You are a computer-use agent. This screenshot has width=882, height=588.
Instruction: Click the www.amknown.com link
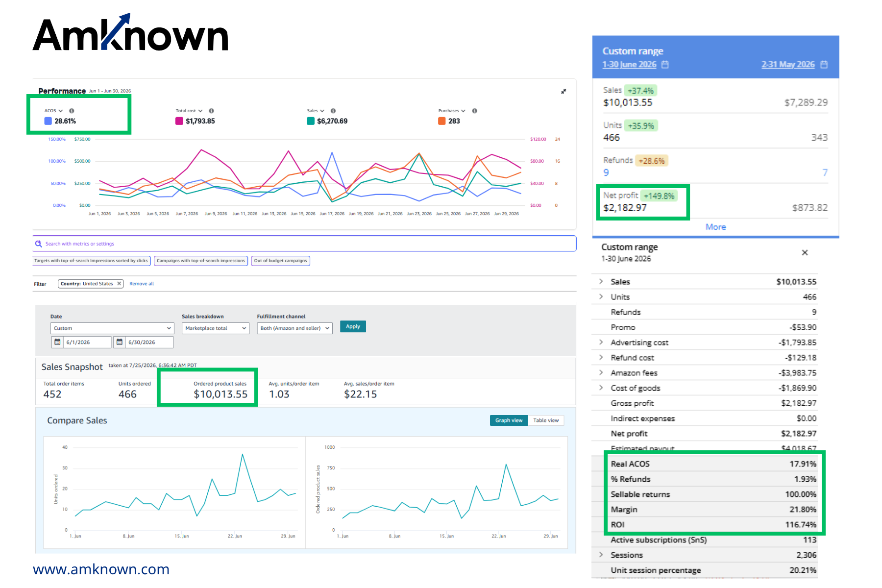[x=101, y=569]
